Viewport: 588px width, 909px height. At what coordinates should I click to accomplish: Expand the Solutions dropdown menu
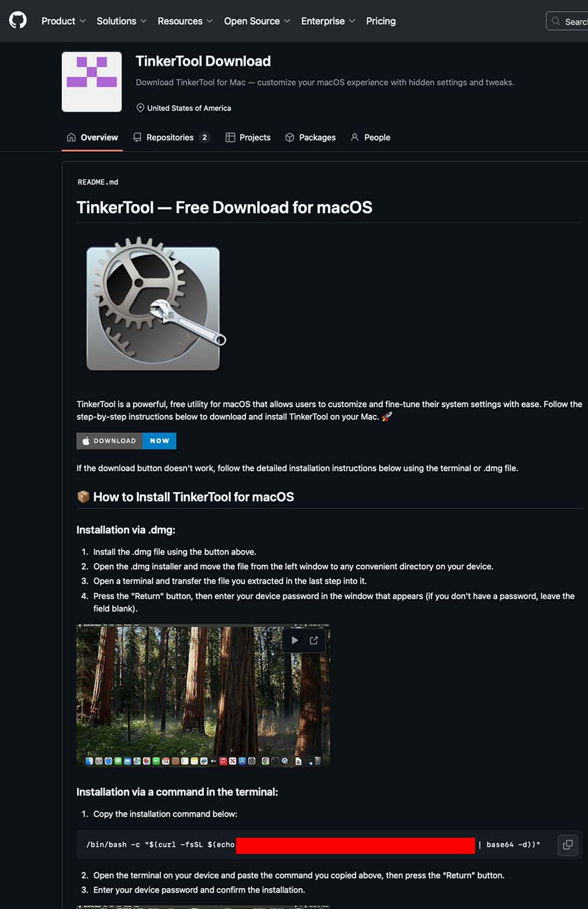(121, 21)
